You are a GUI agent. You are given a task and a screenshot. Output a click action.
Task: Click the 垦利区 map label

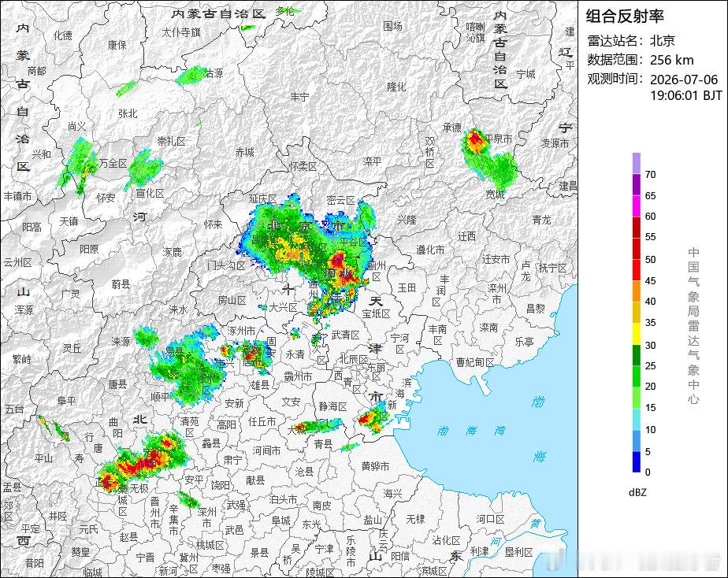(x=519, y=552)
